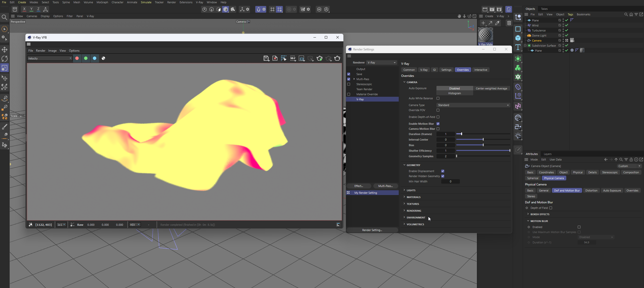Open Camera Type Standard dropdown
644x288 pixels.
(x=473, y=105)
